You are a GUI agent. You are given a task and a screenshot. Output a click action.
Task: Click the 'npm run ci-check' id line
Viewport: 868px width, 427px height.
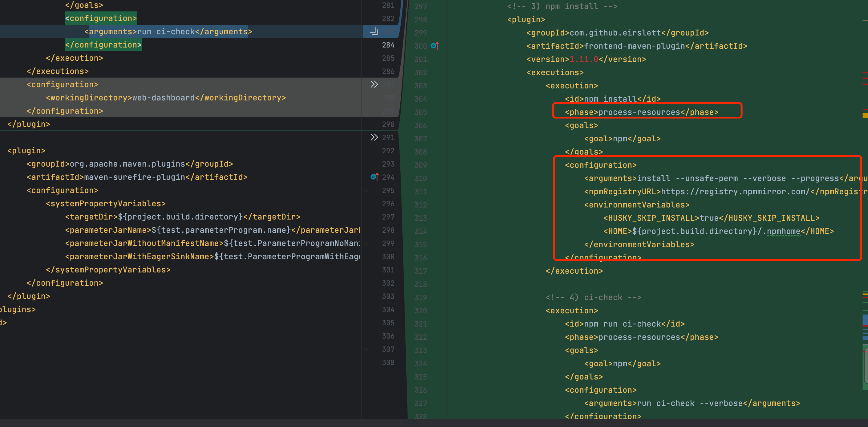click(x=625, y=324)
